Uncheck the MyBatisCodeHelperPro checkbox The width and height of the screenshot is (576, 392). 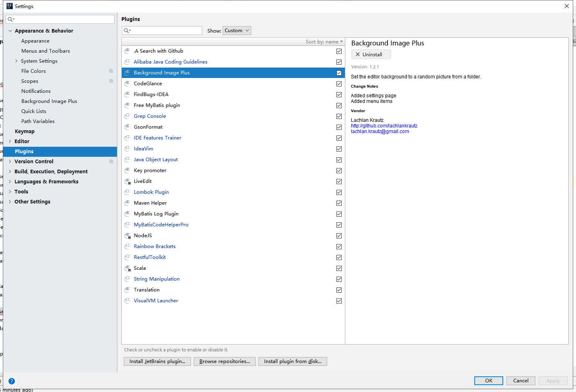(x=339, y=225)
